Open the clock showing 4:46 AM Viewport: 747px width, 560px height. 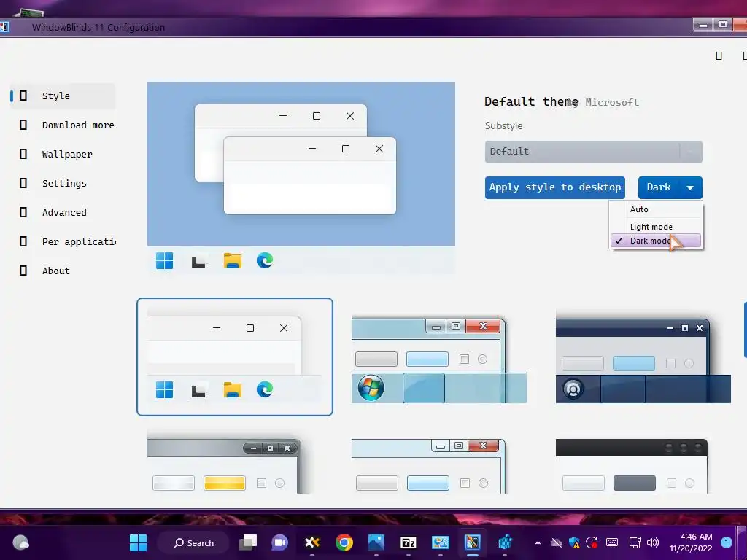[x=691, y=542]
